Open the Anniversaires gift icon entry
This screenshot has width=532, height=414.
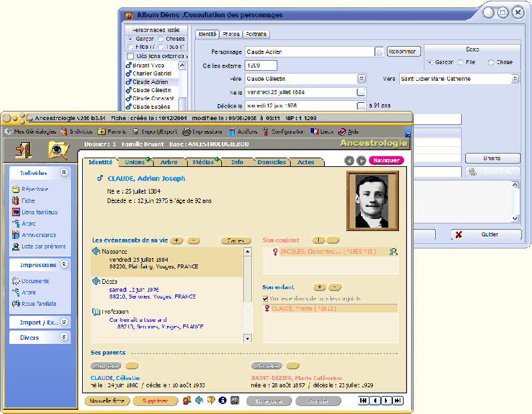coord(37,234)
